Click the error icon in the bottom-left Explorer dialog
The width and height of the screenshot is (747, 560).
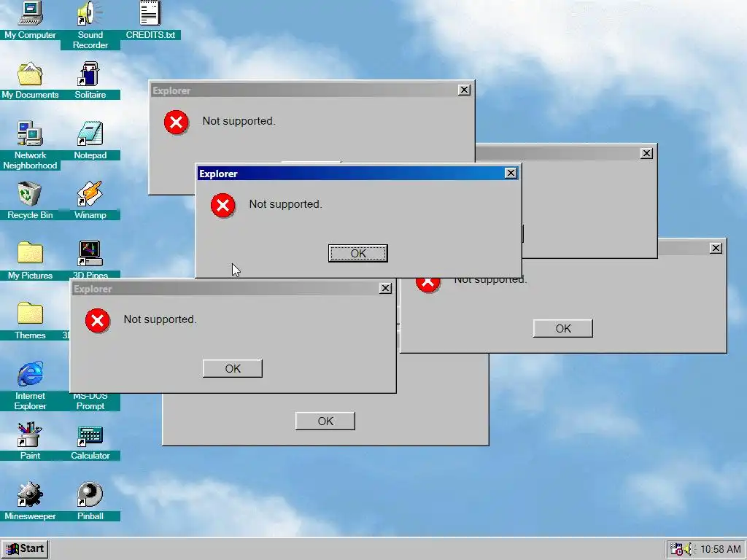(x=98, y=321)
